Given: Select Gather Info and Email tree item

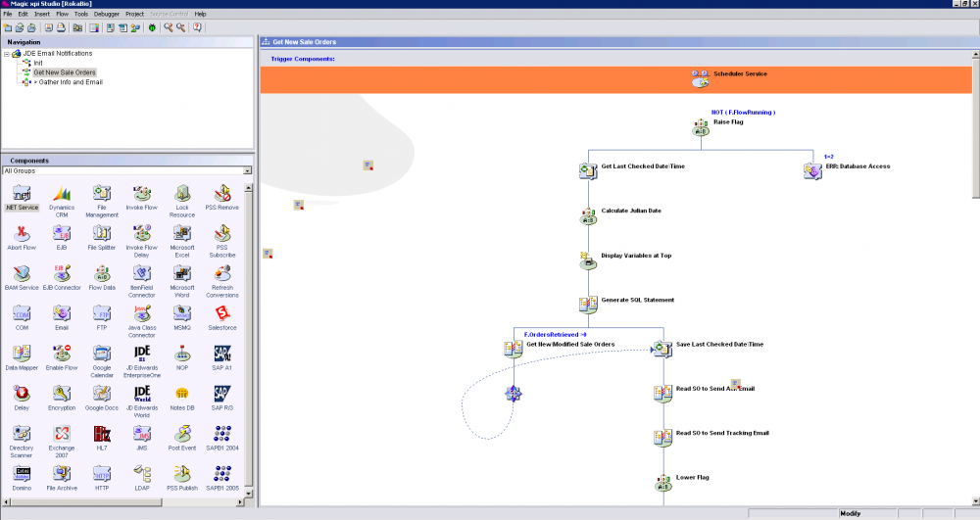Looking at the screenshot, I should tap(71, 82).
